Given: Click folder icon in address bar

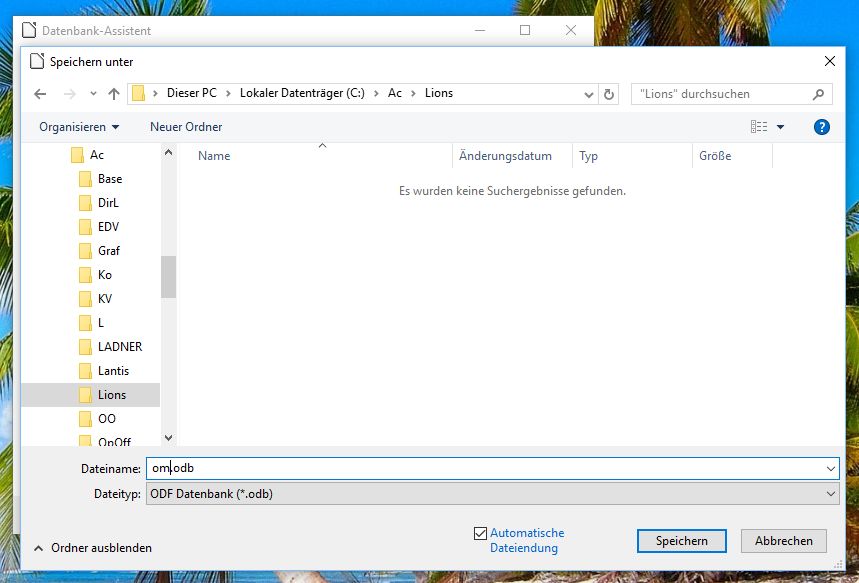Looking at the screenshot, I should (139, 94).
